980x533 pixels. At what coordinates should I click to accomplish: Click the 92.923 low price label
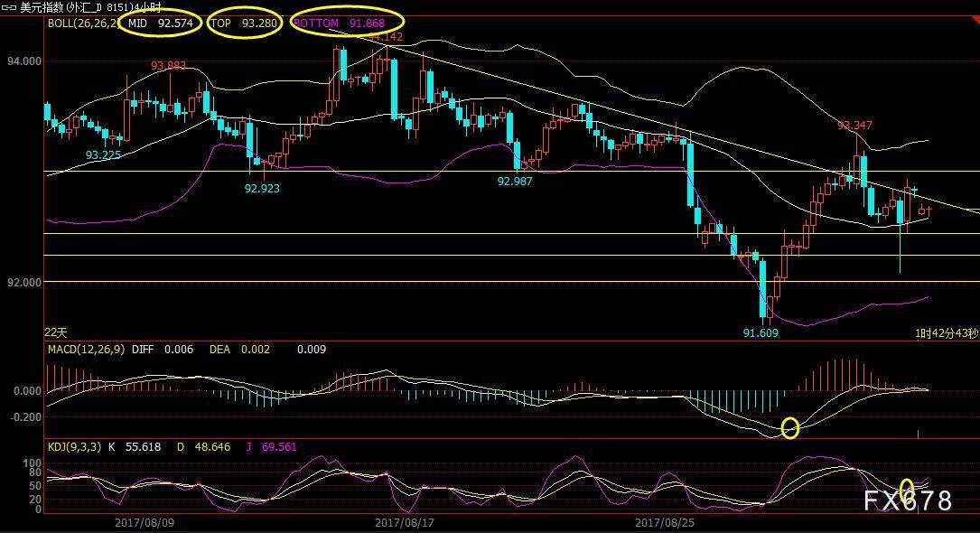pos(262,188)
